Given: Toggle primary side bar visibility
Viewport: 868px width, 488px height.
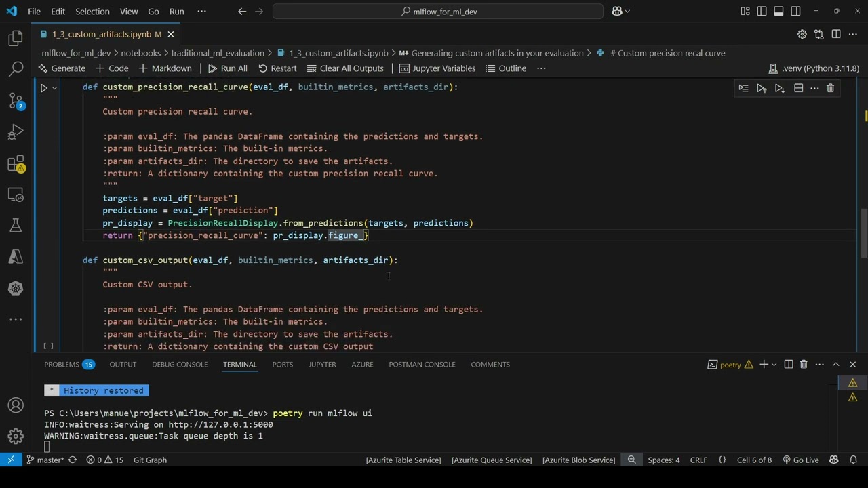Looking at the screenshot, I should (x=762, y=11).
